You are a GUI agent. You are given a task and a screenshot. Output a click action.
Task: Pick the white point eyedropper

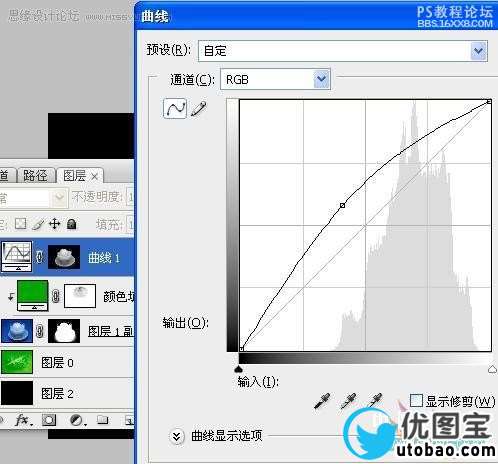[x=375, y=401]
